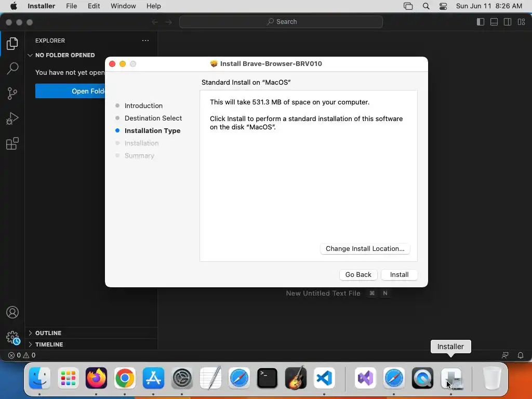Viewport: 532px width, 399px height.
Task: Open the Search view in VS Code sidebar
Action: [x=12, y=68]
